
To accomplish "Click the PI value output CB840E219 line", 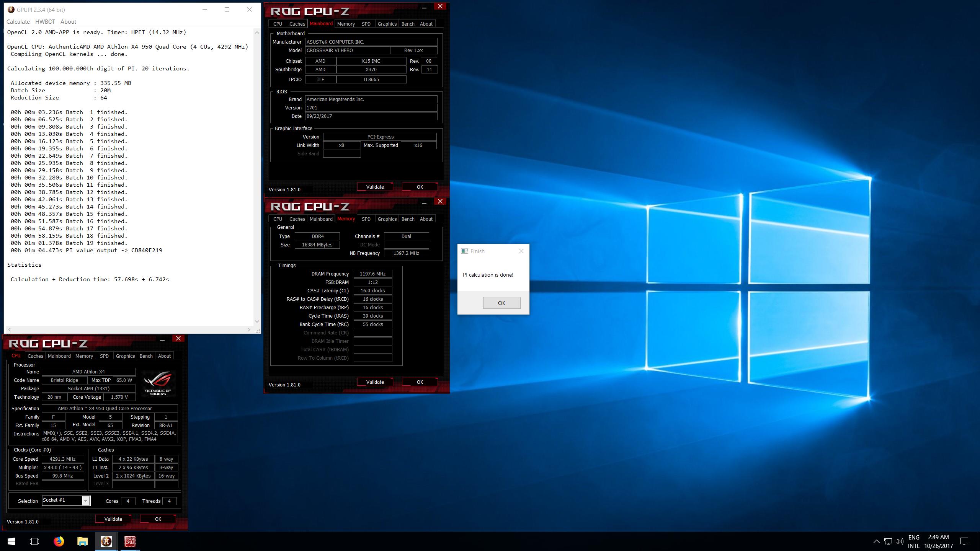I will click(87, 250).
